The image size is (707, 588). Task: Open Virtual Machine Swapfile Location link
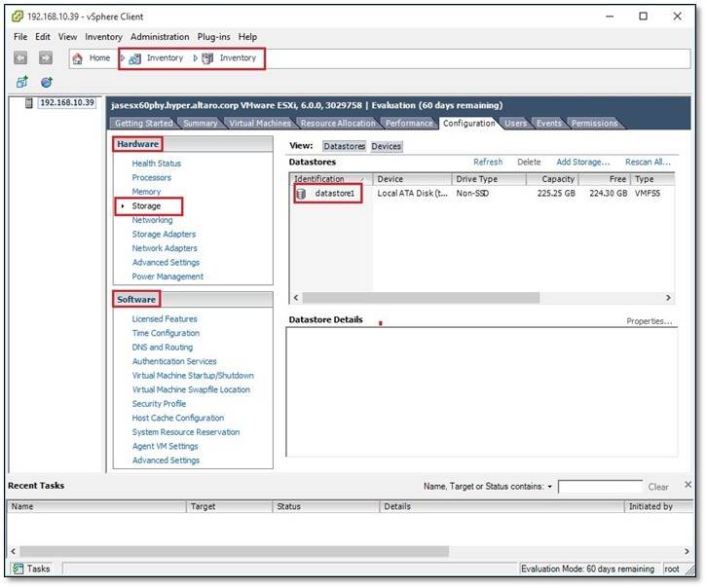191,389
